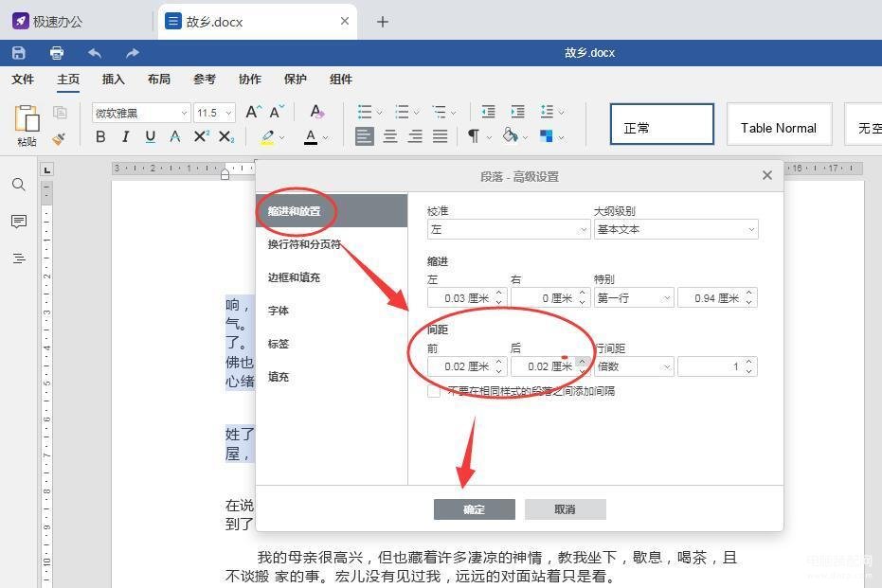Click the copy icon next to paste
Viewport: 882px width, 588px height.
click(x=60, y=113)
